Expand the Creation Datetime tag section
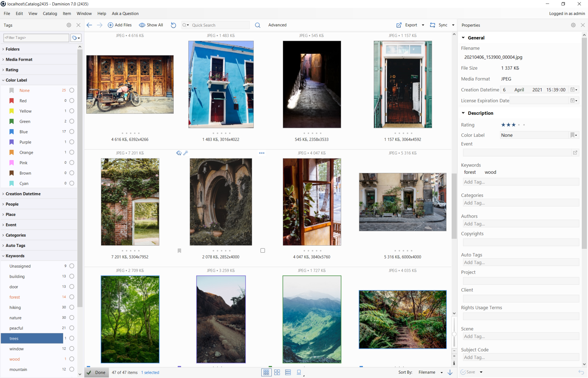Viewport: 588px width, 378px height. (23, 194)
